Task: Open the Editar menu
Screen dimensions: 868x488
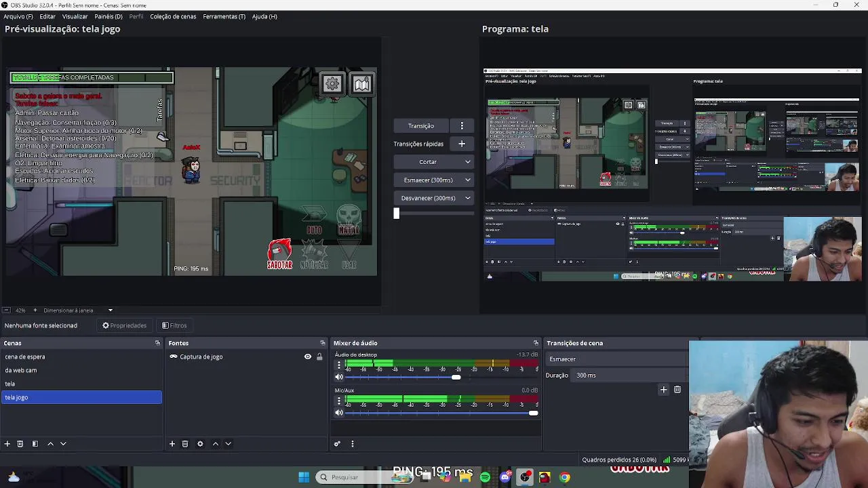Action: (x=47, y=16)
